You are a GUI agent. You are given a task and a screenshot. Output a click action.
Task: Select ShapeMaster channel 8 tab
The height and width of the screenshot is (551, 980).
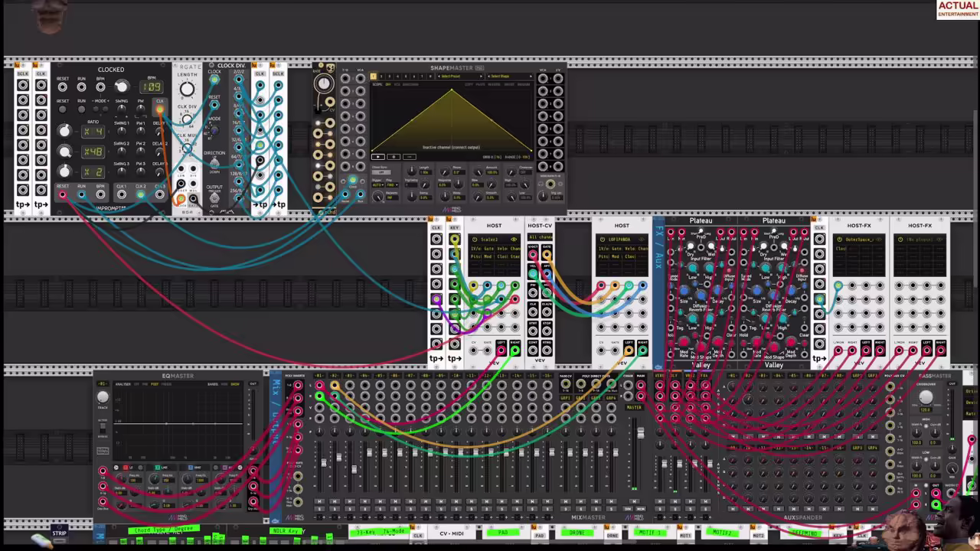tap(430, 77)
